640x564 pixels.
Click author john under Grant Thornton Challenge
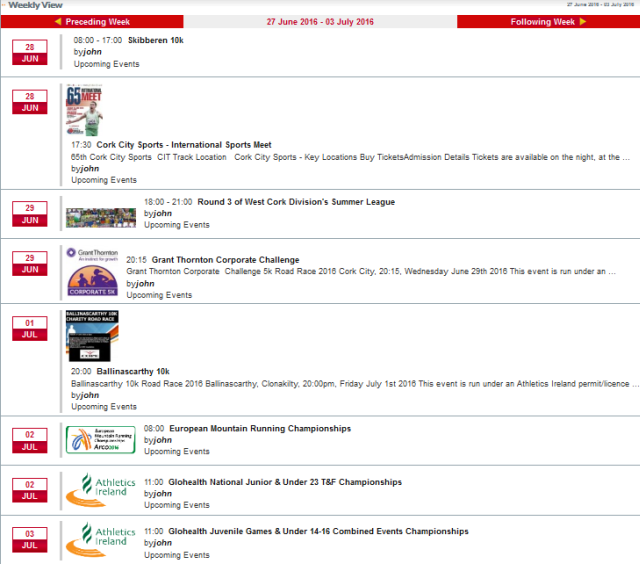click(145, 284)
